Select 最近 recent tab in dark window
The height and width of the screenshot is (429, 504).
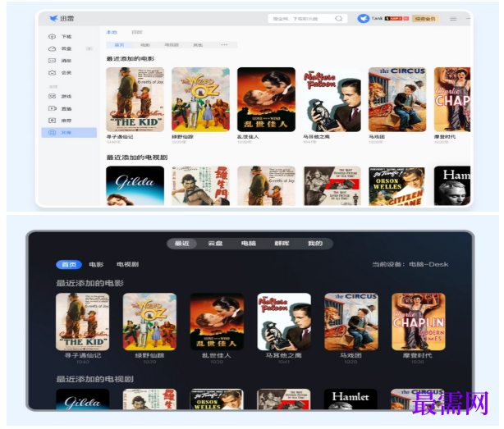coord(182,244)
